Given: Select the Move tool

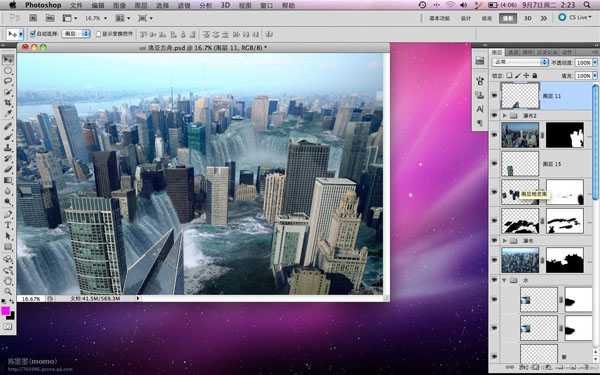Looking at the screenshot, I should click(8, 59).
